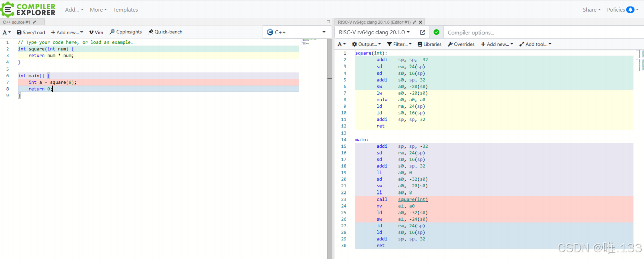Click the Overrides button
Image resolution: width=644 pixels, height=259 pixels.
point(461,44)
